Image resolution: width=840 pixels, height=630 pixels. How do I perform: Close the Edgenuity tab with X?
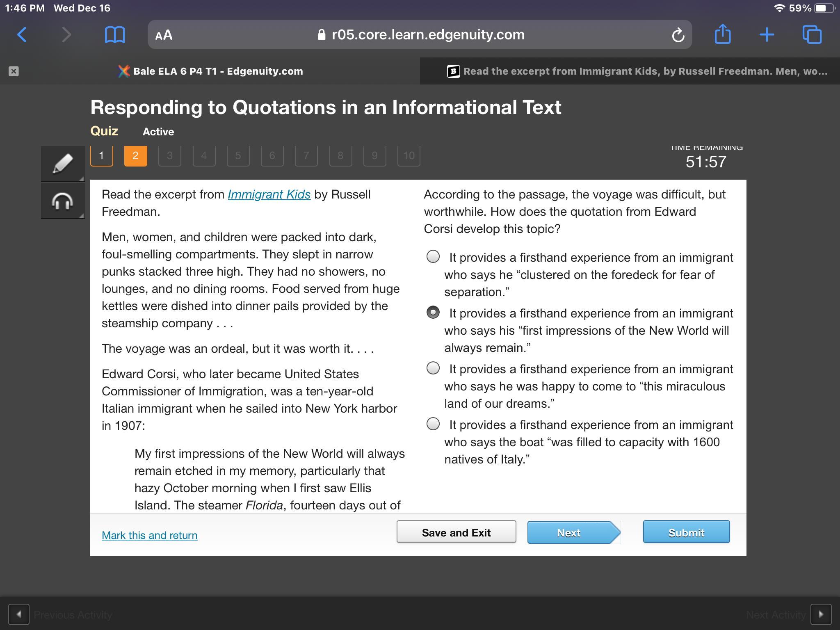[14, 71]
